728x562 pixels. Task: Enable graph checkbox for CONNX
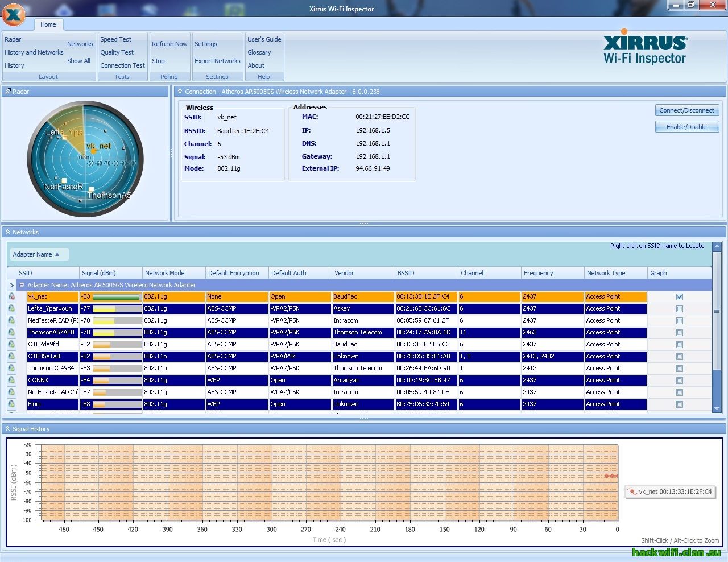click(680, 381)
